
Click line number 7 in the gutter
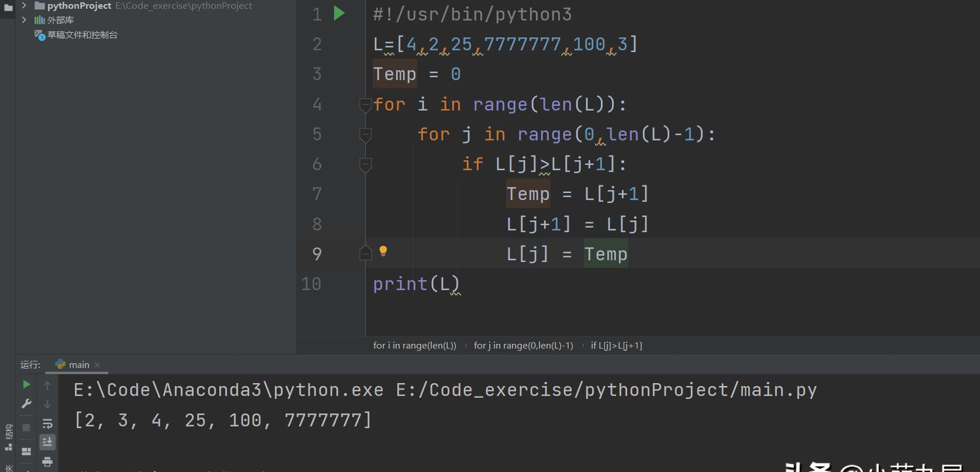(x=317, y=194)
